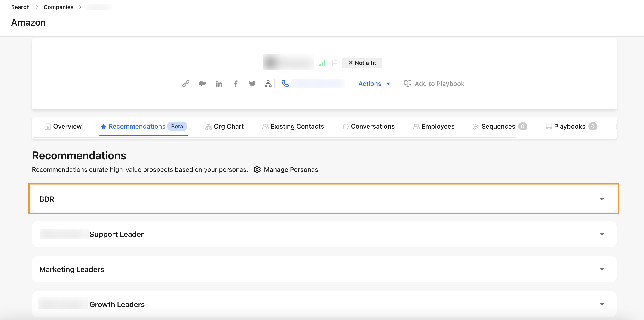Expand the Marketing Leaders persona arrow
Image resolution: width=644 pixels, height=320 pixels.
pyautogui.click(x=602, y=269)
